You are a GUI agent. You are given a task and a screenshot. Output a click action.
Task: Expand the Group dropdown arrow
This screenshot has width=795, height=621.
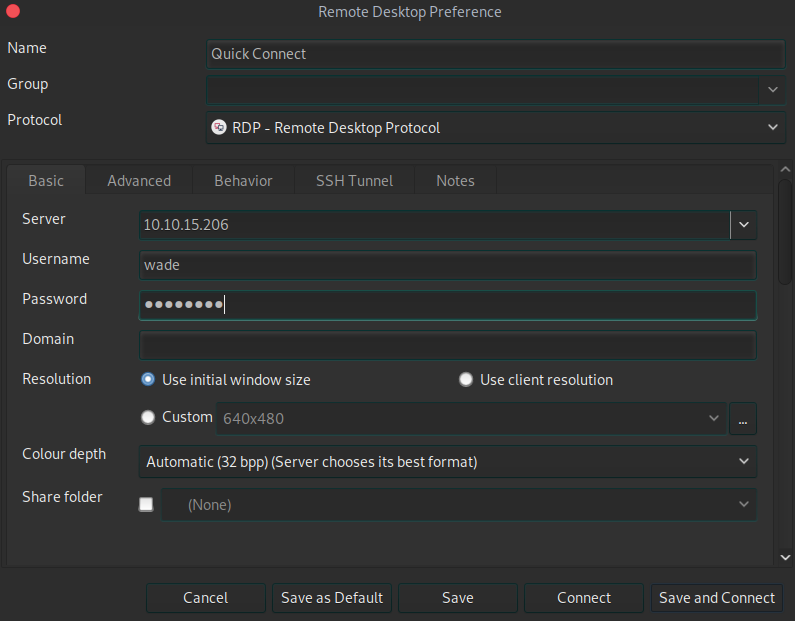pos(772,90)
